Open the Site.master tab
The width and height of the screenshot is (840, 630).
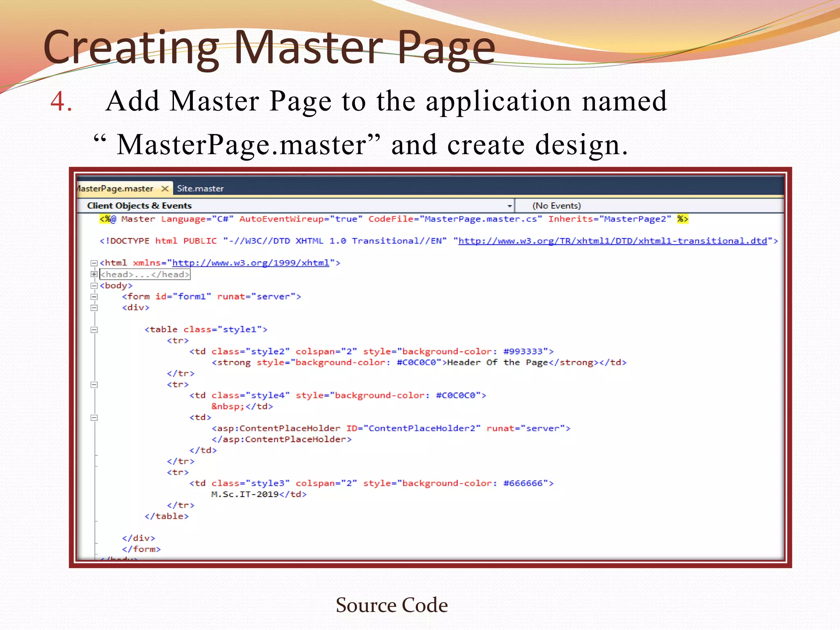point(200,188)
